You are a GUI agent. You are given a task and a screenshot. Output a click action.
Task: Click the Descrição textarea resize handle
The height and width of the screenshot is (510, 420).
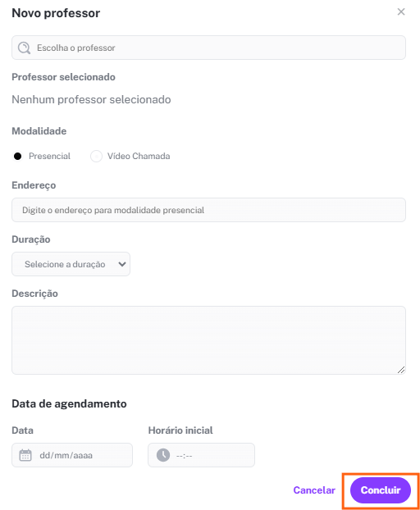tap(401, 370)
